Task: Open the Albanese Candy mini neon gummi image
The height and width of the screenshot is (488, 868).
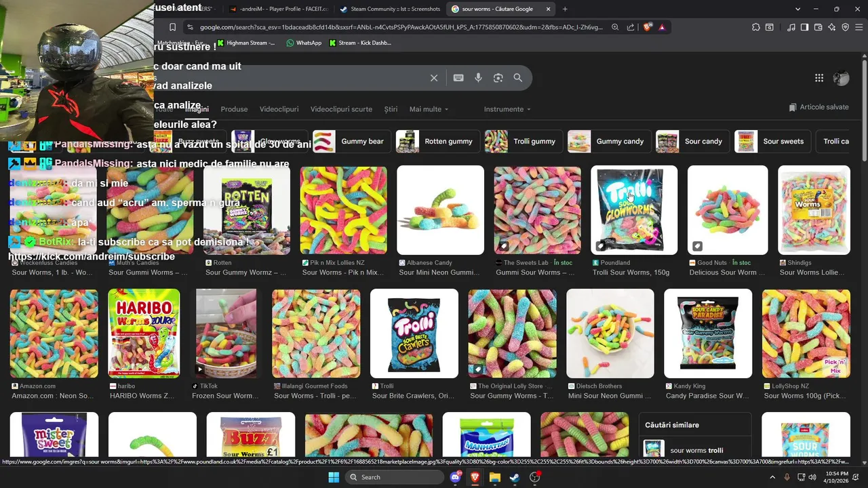Action: coord(440,210)
